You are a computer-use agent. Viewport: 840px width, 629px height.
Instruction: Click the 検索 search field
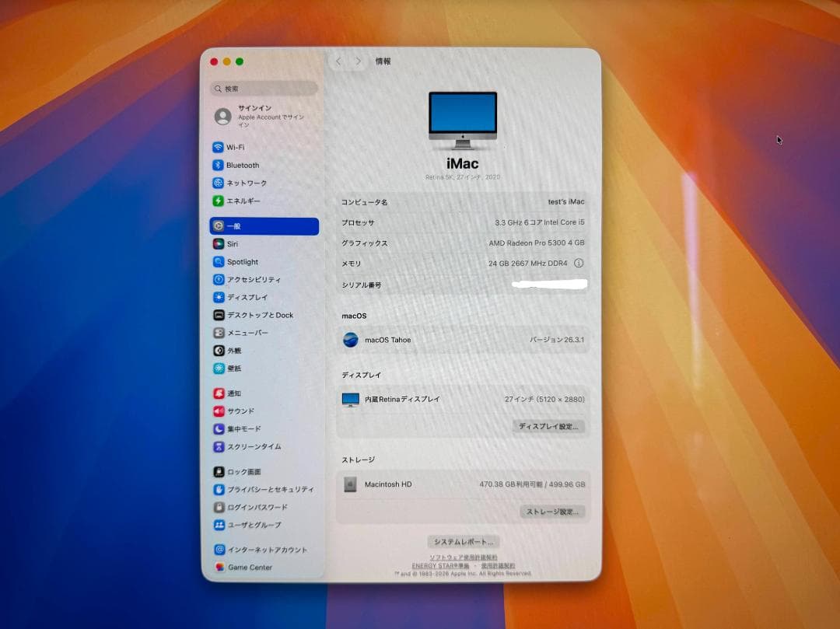pyautogui.click(x=264, y=89)
